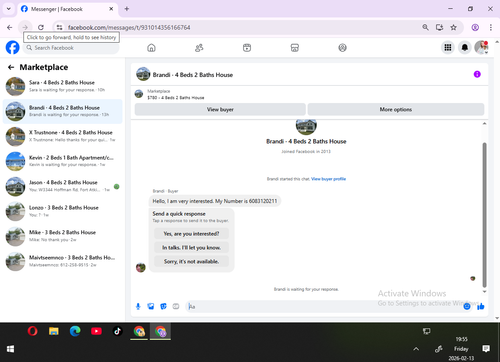Open File Explorer from the taskbar
The width and height of the screenshot is (500, 362).
(54, 331)
